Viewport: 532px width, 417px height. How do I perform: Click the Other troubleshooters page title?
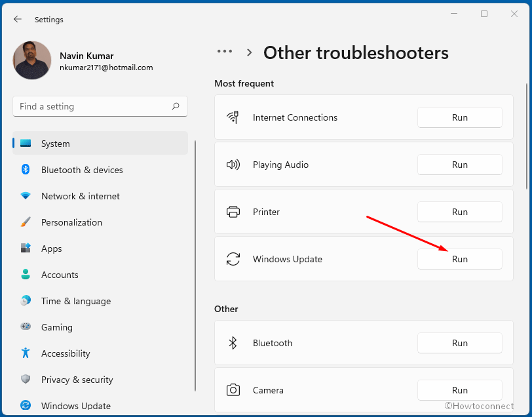[356, 53]
